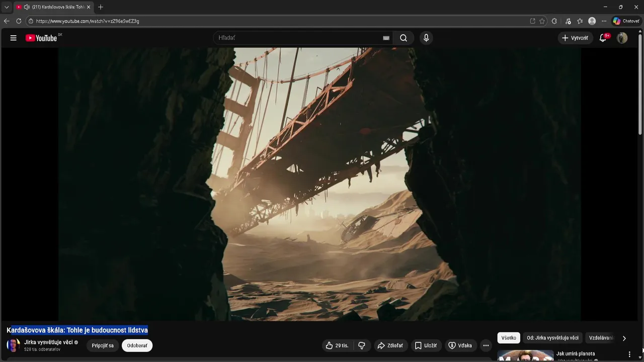Open media control music icon
The width and height of the screenshot is (644, 362).
tap(568, 21)
